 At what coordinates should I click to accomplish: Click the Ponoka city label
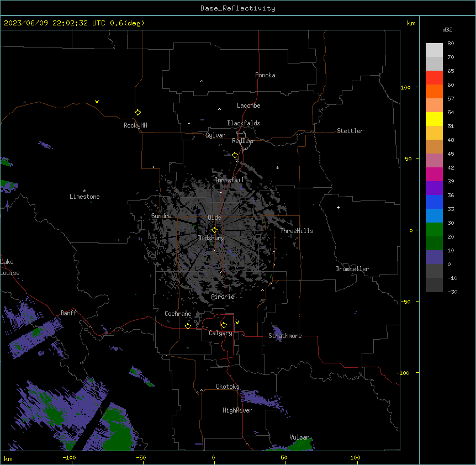(265, 75)
